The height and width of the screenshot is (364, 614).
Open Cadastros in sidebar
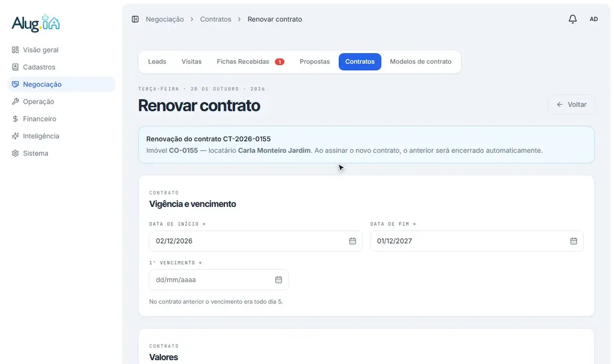pyautogui.click(x=61, y=67)
